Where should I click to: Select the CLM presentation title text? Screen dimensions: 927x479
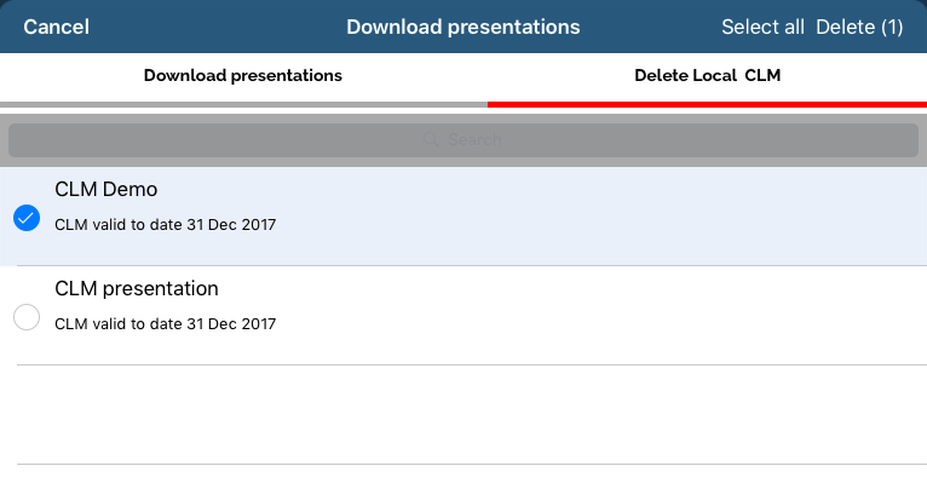click(136, 289)
